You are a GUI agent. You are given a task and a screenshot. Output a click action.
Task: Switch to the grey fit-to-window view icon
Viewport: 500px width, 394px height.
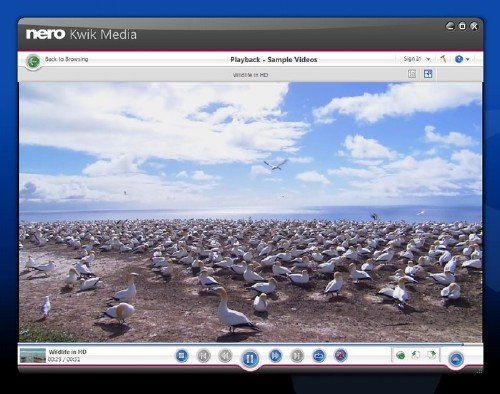click(412, 74)
